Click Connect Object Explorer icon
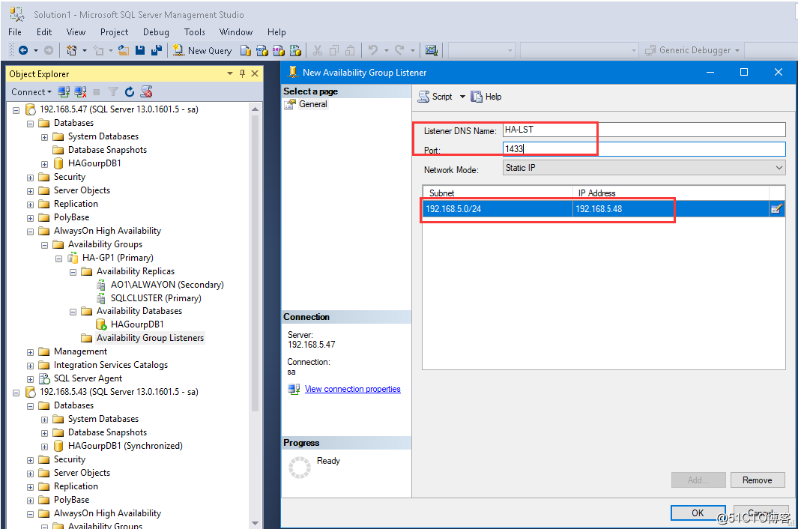 point(64,91)
